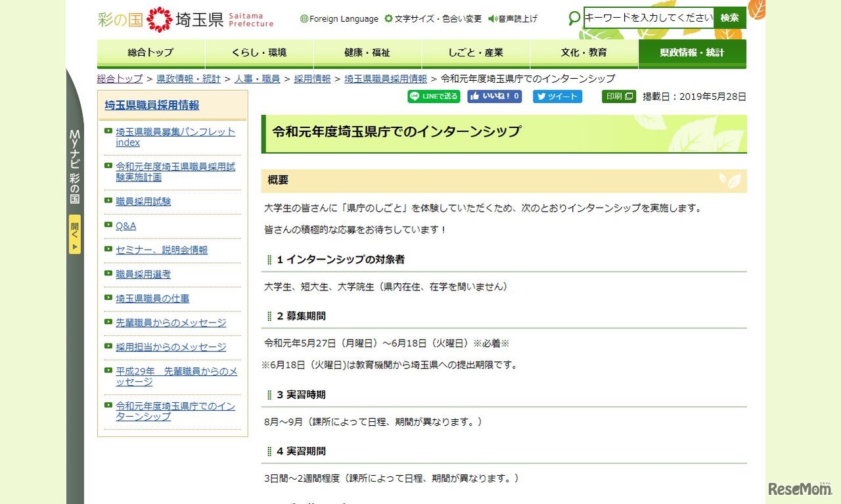Expand the Myナビ 彩の国 side panel
The height and width of the screenshot is (504, 841).
(x=75, y=235)
